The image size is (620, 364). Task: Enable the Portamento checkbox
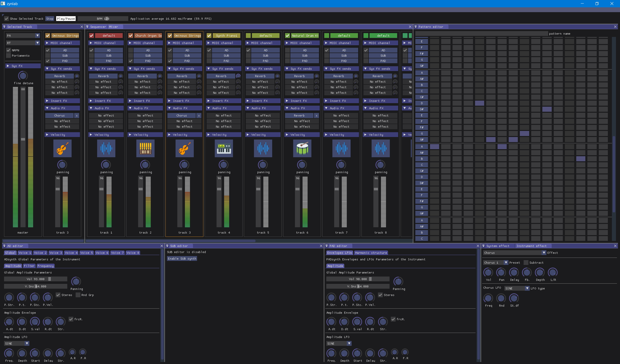coord(9,56)
